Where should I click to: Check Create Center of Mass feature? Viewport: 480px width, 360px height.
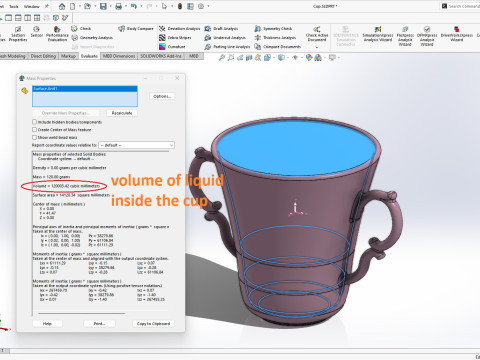click(34, 130)
